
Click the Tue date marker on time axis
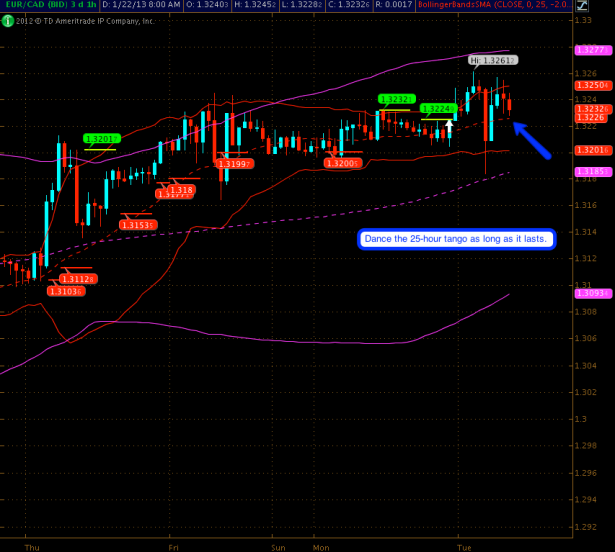(464, 546)
